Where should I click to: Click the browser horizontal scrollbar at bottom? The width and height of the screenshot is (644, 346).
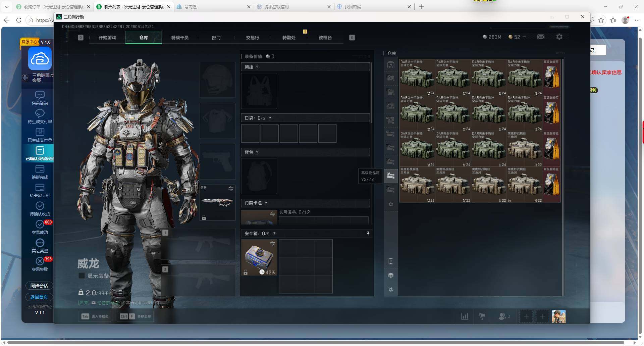coord(315,343)
